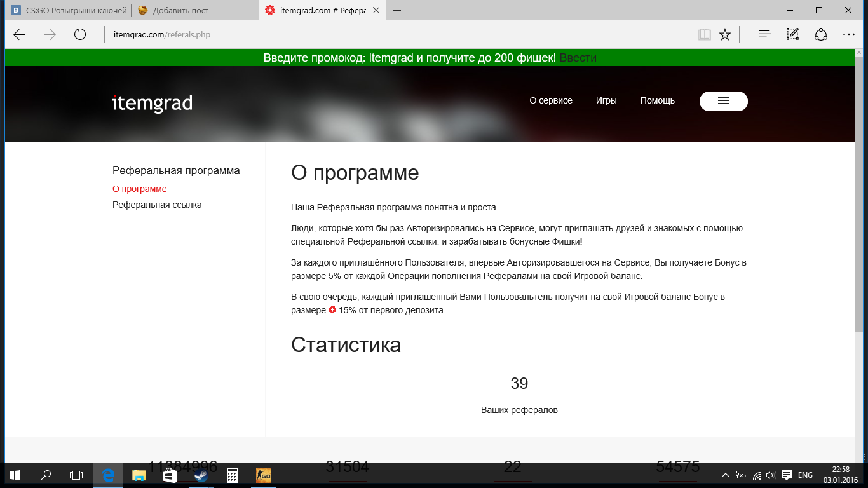Open Task View on the taskbar
868x488 pixels.
pyautogui.click(x=76, y=475)
